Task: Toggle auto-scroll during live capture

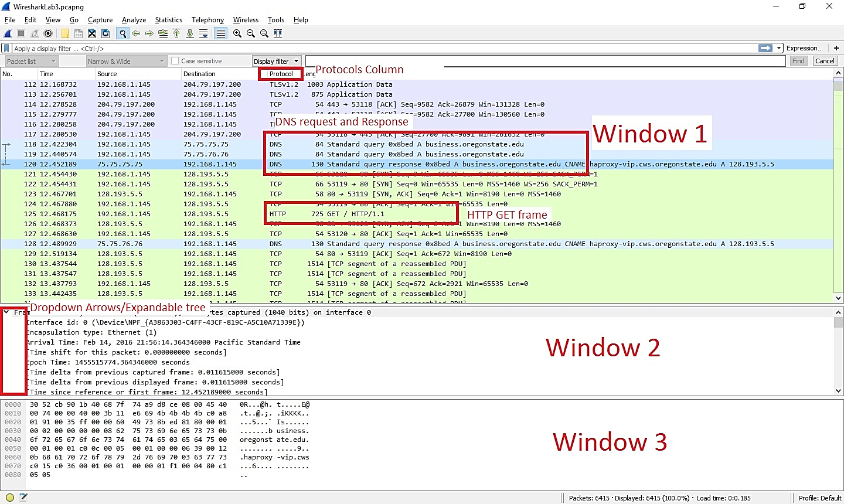Action: [203, 33]
